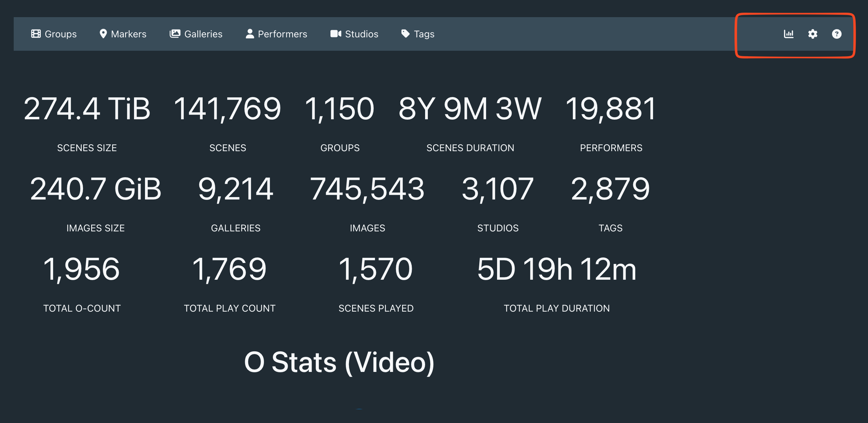Switch to the Studios page

(362, 34)
